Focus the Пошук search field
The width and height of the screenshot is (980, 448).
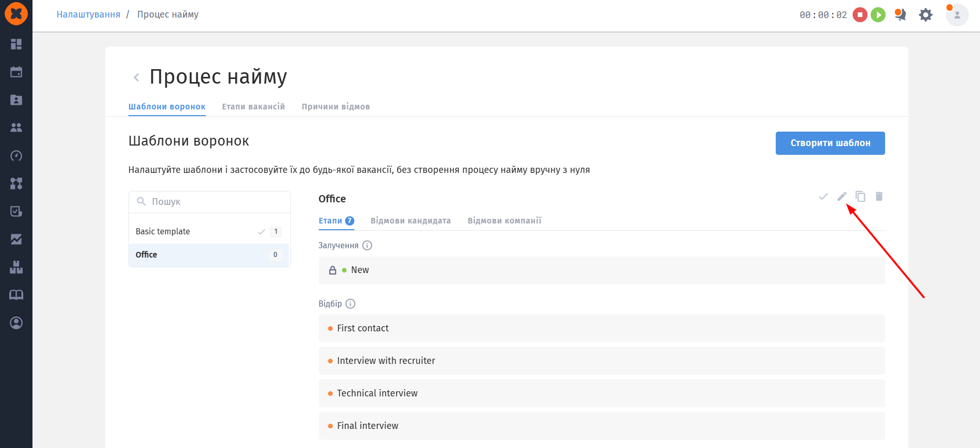pos(209,202)
